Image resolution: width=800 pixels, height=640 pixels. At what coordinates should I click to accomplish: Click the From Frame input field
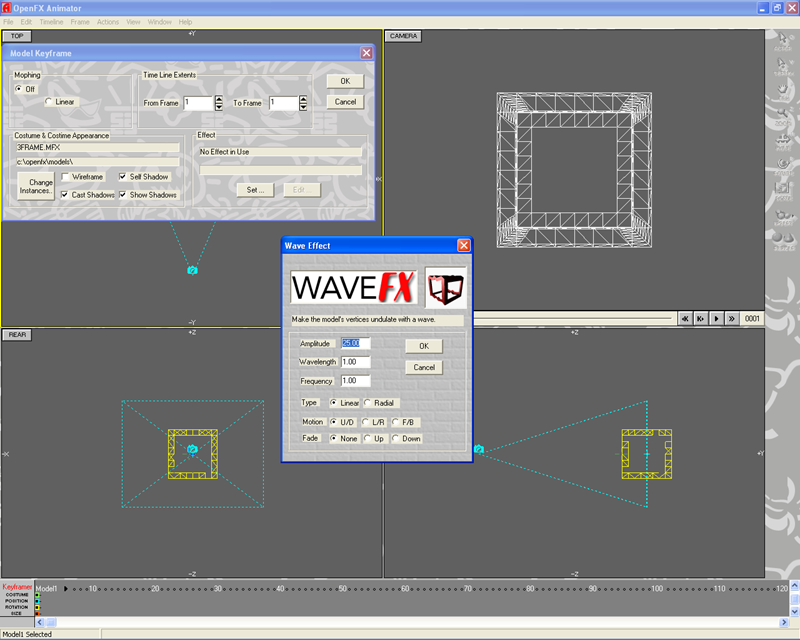[x=198, y=103]
